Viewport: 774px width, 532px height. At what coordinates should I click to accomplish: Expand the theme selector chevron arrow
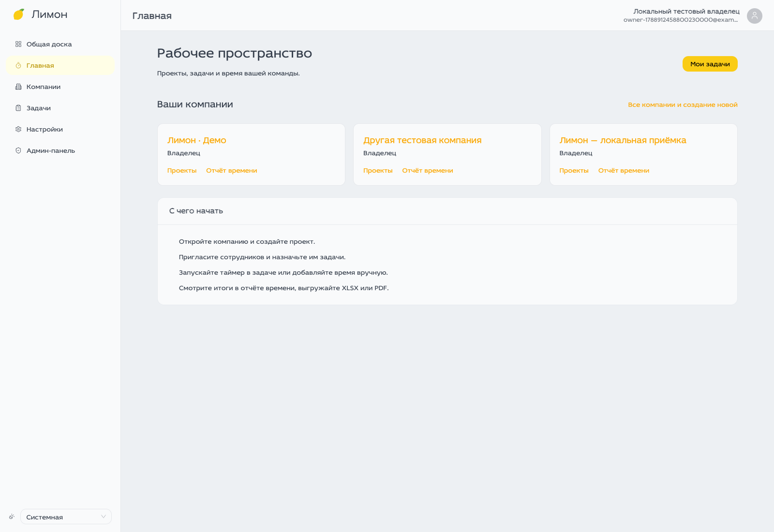tap(103, 517)
